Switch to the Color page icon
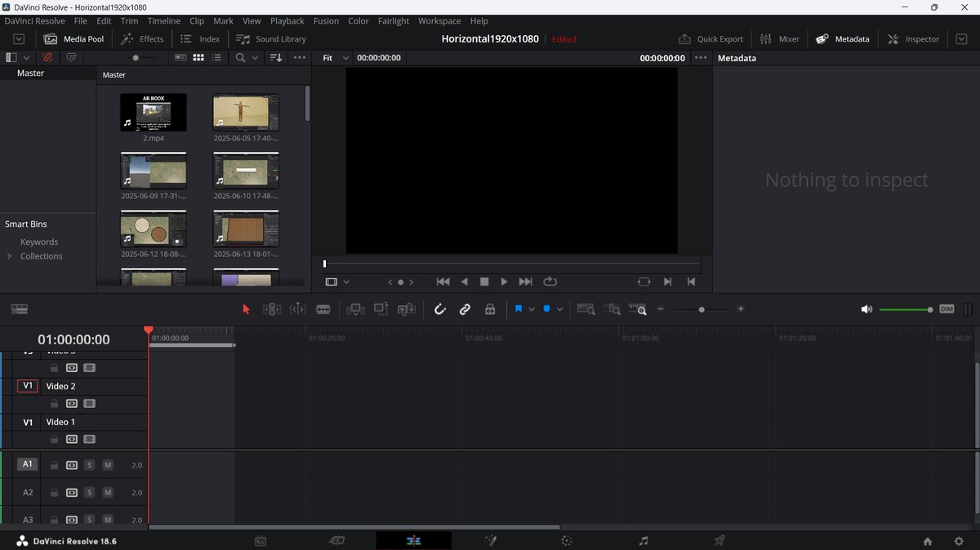The width and height of the screenshot is (980, 550). [x=566, y=540]
